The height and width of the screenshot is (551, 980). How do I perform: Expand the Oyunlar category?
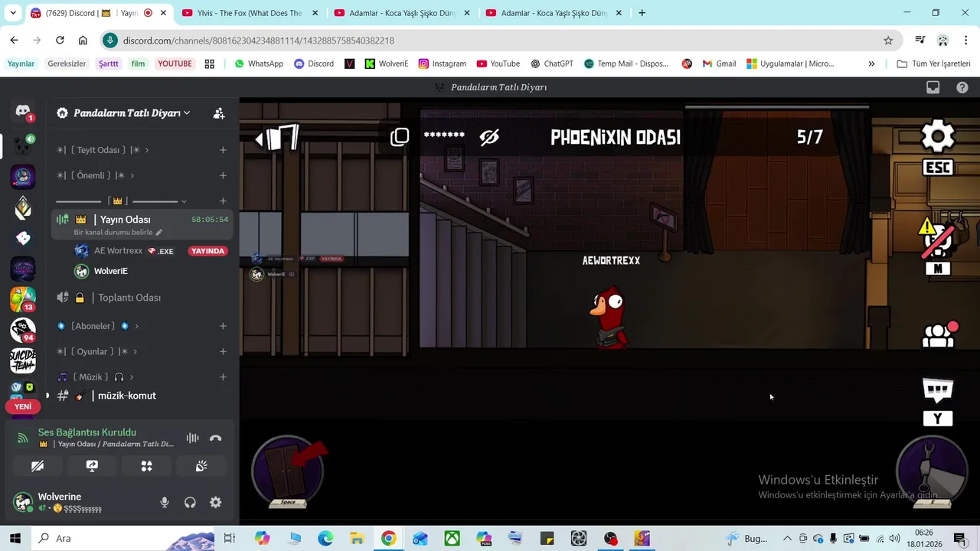97,351
